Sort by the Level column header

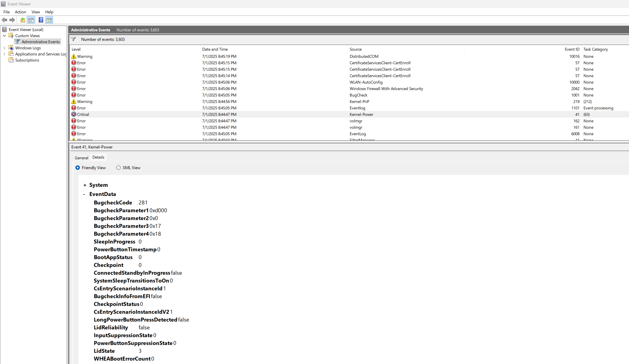point(135,49)
